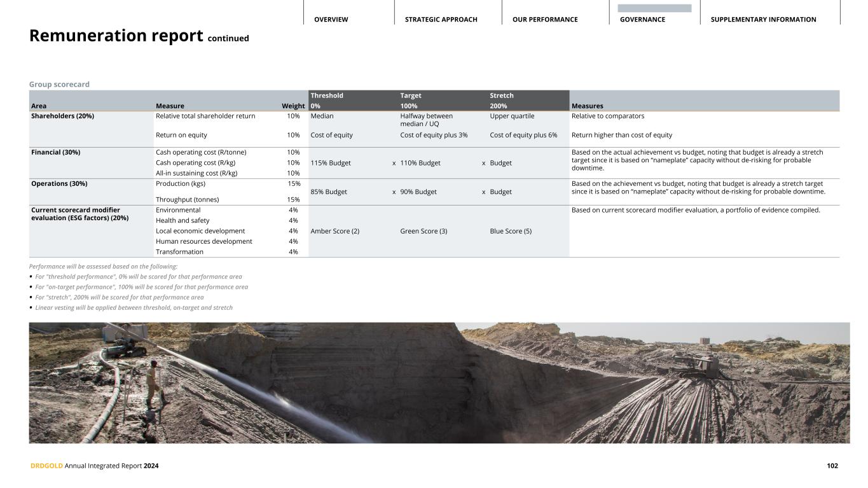The image size is (868, 488).
Task: Open the Overview navigation tab
Action: (331, 20)
